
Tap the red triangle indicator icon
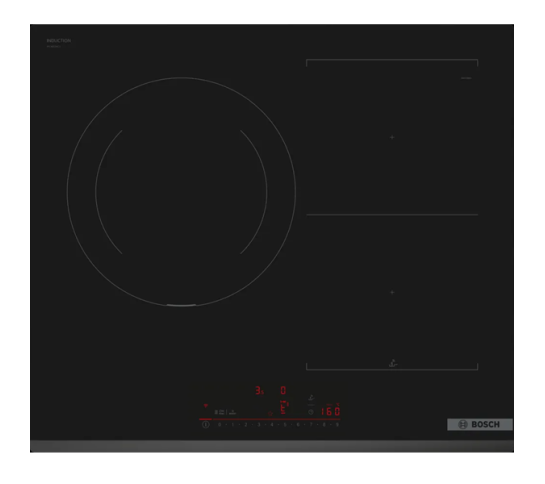click(206, 406)
